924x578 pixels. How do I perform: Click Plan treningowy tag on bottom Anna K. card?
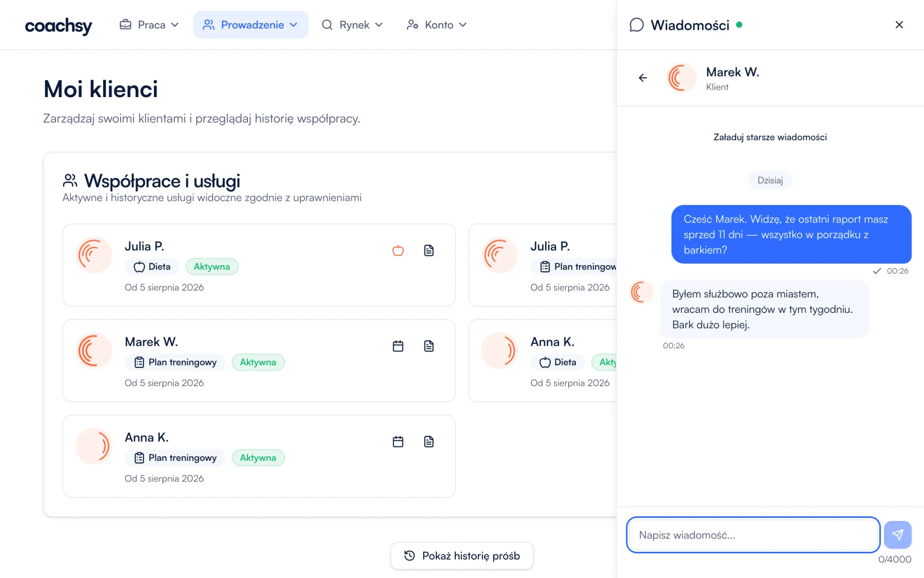pos(175,458)
